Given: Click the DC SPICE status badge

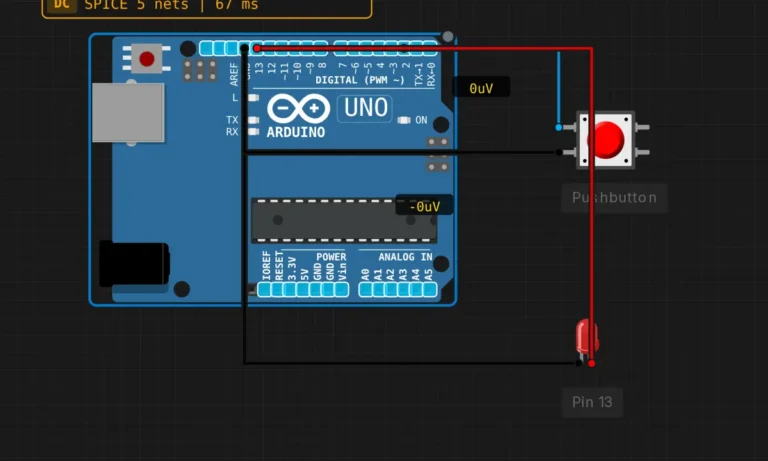Looking at the screenshot, I should click(x=207, y=7).
